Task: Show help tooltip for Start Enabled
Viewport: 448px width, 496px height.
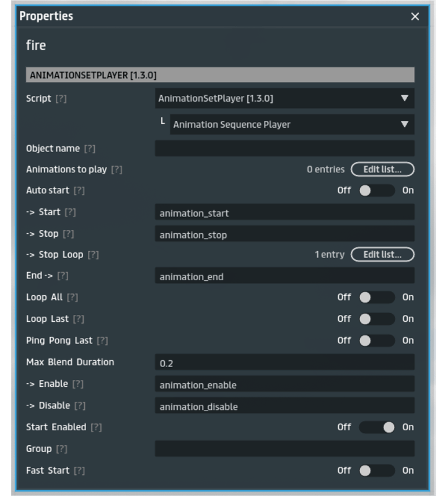Action: pos(96,427)
